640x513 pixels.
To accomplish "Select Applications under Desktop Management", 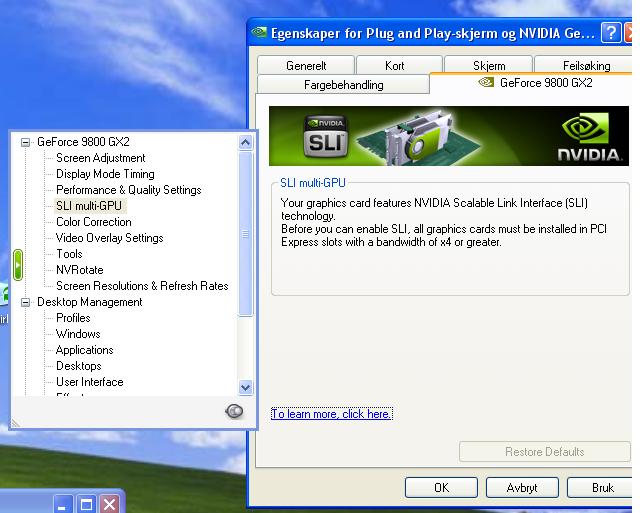I will (84, 350).
